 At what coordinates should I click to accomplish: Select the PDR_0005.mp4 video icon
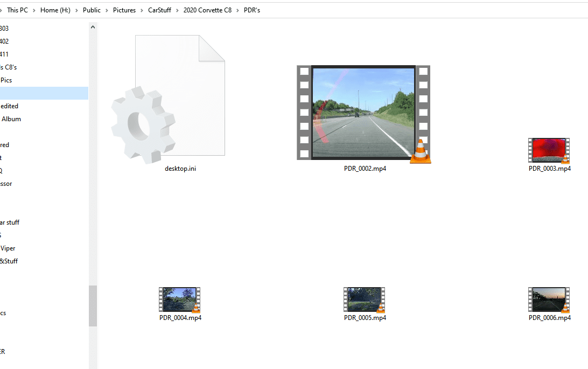point(365,300)
